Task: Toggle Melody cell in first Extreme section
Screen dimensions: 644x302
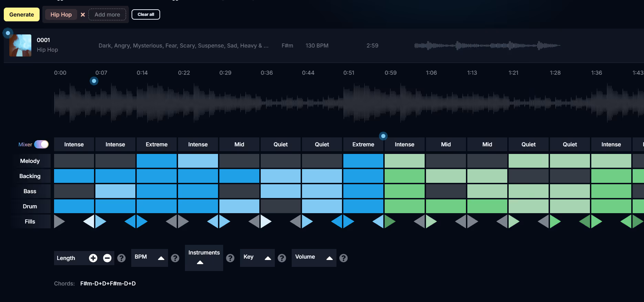Action: [x=157, y=161]
